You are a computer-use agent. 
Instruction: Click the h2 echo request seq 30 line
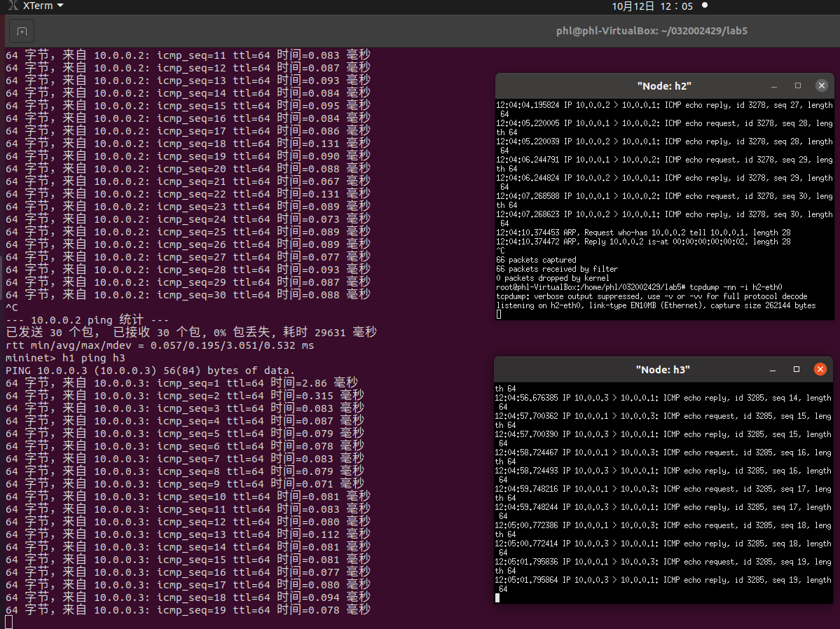(x=664, y=200)
